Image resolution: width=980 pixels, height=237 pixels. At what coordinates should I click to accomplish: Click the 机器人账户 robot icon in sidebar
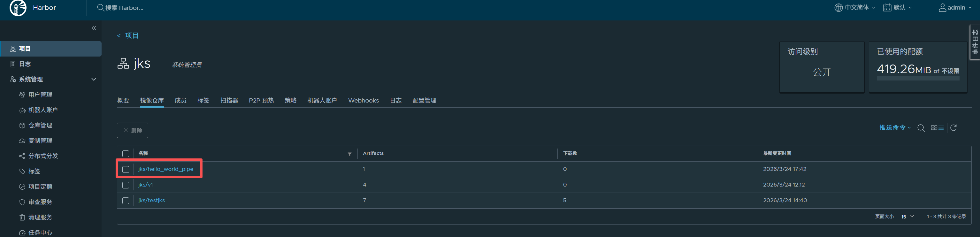pyautogui.click(x=22, y=110)
